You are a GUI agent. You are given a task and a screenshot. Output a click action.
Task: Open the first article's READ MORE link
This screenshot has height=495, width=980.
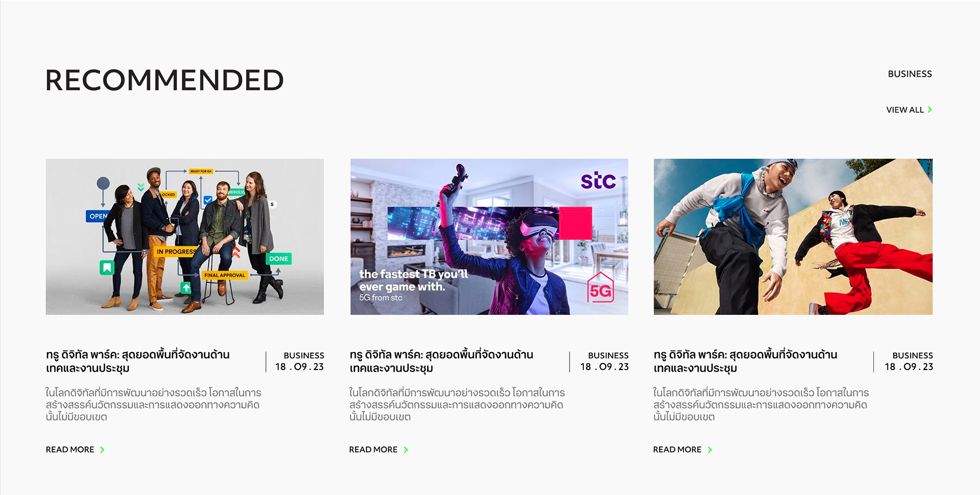[x=75, y=450]
